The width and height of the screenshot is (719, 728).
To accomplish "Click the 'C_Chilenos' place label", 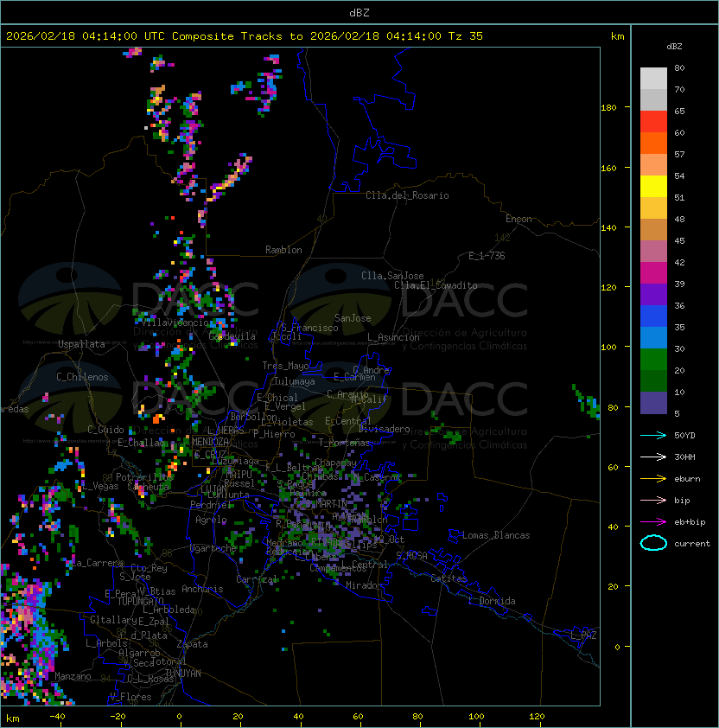I will click(82, 377).
